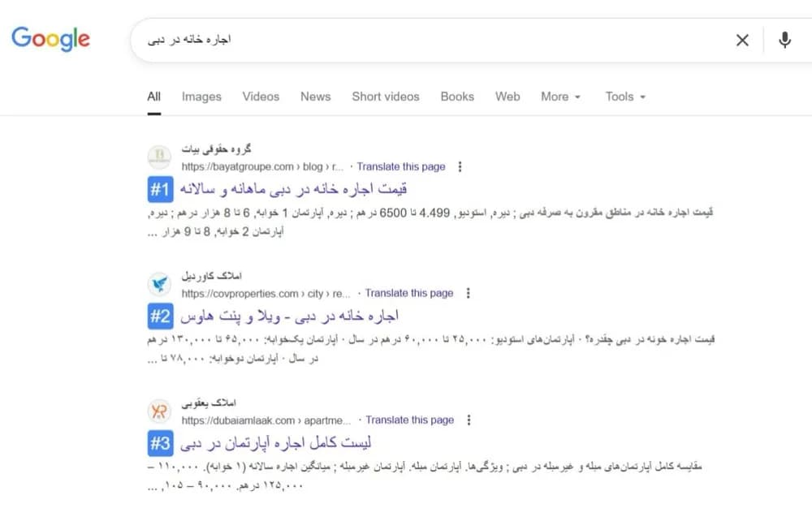Start voice search with microphone icon
This screenshot has height=521, width=812.
coord(784,40)
